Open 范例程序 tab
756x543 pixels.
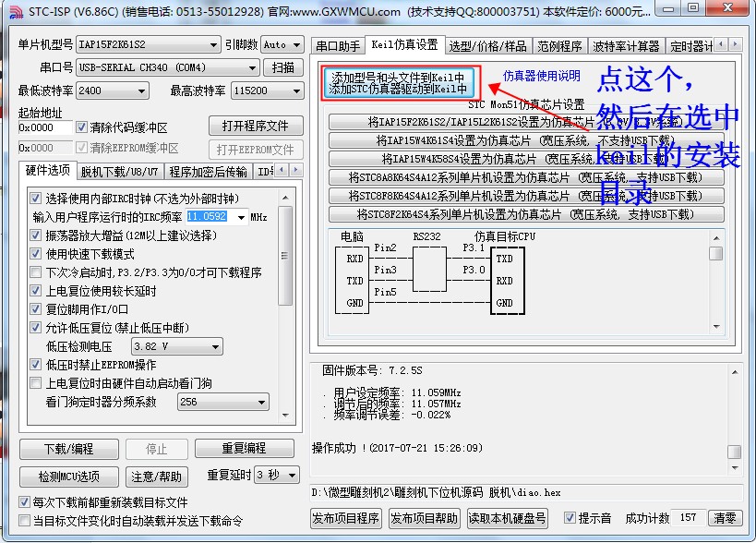pyautogui.click(x=559, y=46)
